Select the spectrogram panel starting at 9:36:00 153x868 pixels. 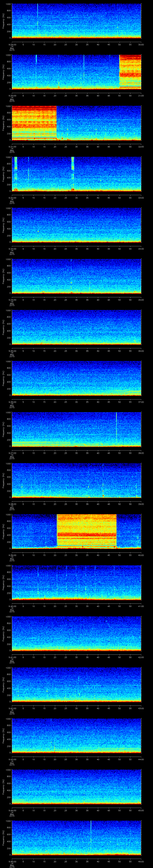click(77, 378)
